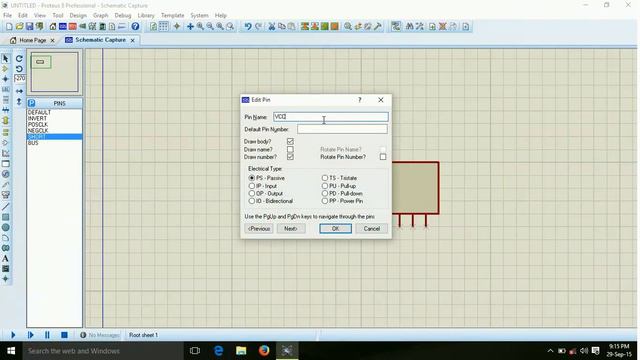Viewport: 640px width, 360px height.
Task: Open the Windows Start menu
Action: coord(11,351)
